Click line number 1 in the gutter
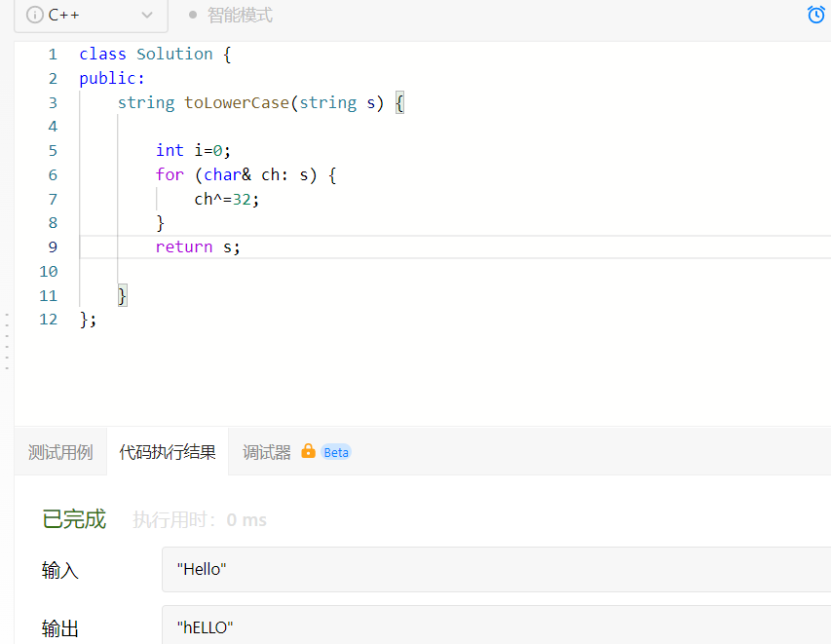This screenshot has height=644, width=831. pyautogui.click(x=53, y=54)
